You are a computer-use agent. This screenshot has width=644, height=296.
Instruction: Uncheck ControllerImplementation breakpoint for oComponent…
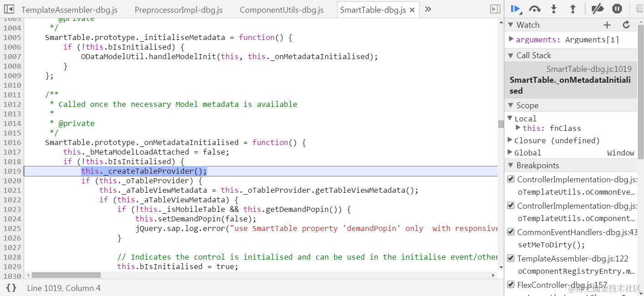click(511, 206)
